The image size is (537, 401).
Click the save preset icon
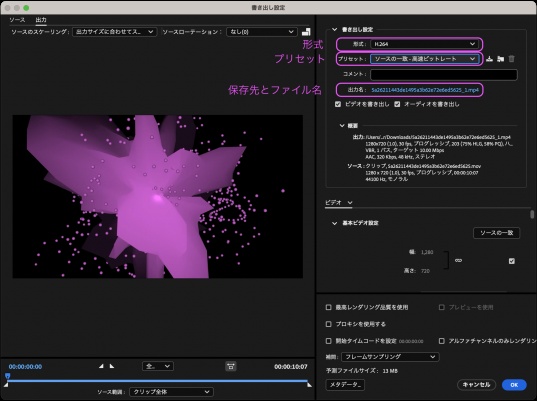[489, 59]
